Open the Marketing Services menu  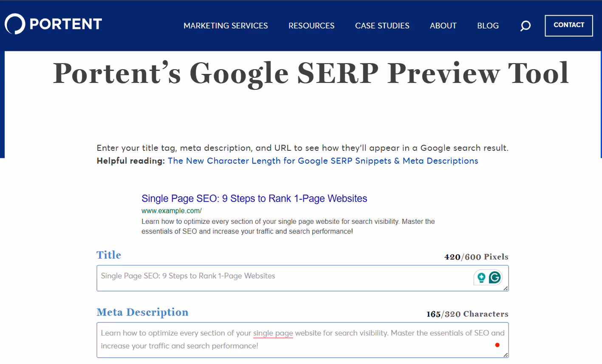(226, 26)
